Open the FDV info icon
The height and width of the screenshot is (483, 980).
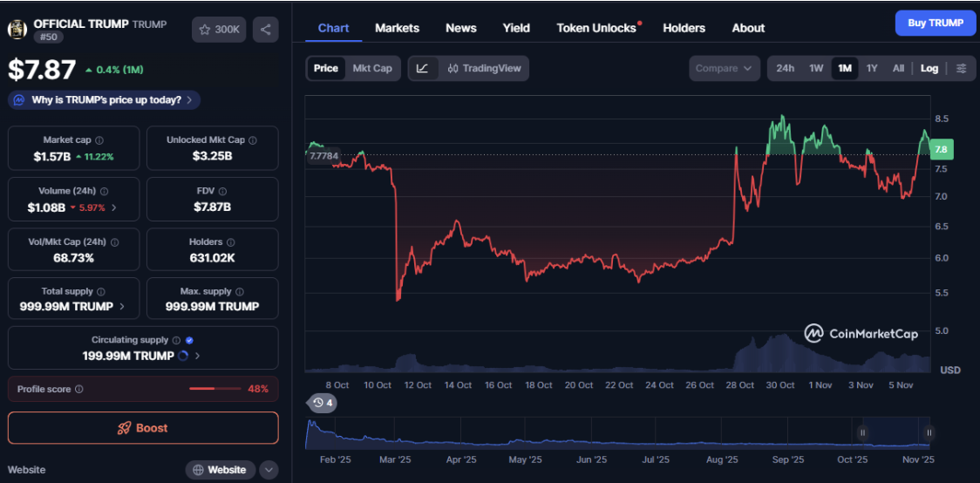click(x=222, y=191)
